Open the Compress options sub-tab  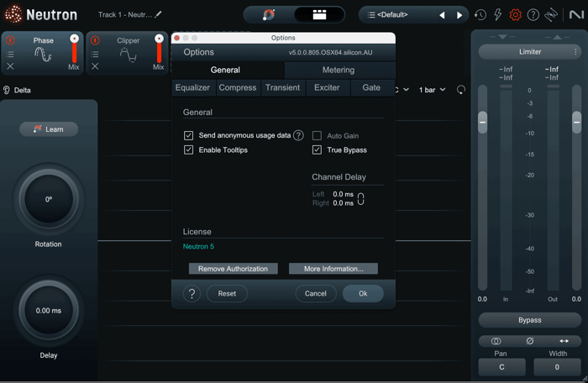[238, 88]
